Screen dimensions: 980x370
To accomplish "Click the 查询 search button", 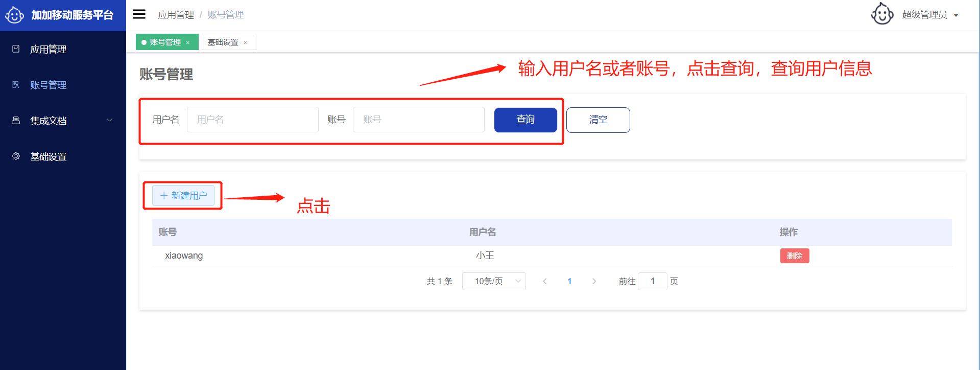I will coord(525,120).
